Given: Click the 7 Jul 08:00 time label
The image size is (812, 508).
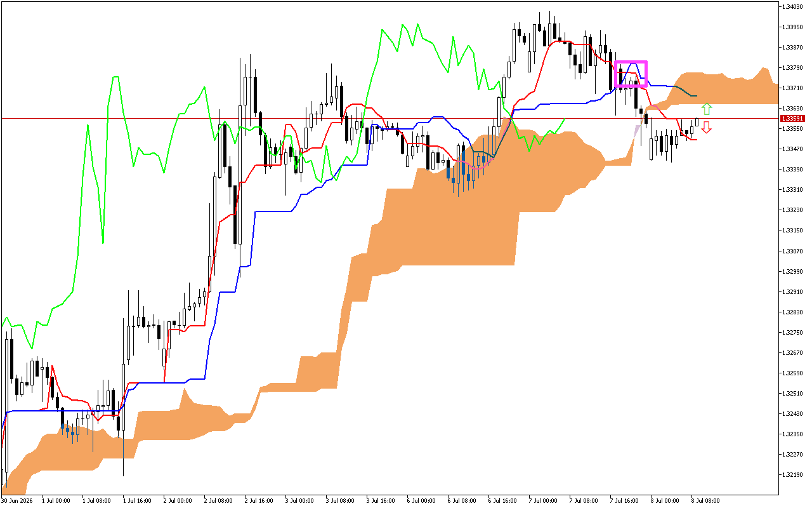Looking at the screenshot, I should coord(583,500).
